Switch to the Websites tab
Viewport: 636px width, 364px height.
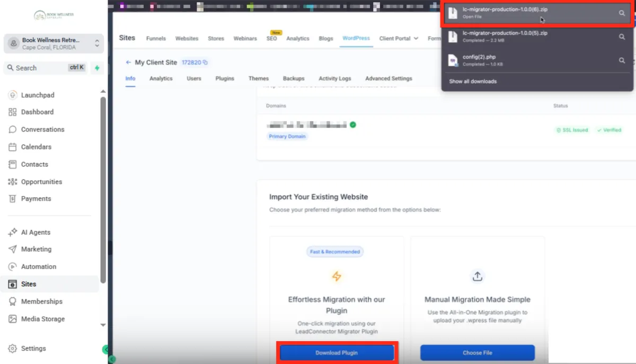pyautogui.click(x=187, y=39)
